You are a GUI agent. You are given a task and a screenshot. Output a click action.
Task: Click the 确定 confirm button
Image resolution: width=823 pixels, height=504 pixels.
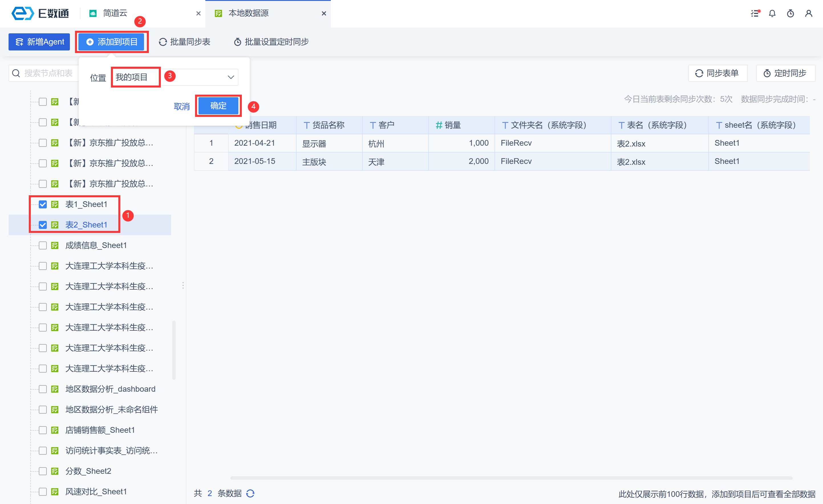pos(218,106)
